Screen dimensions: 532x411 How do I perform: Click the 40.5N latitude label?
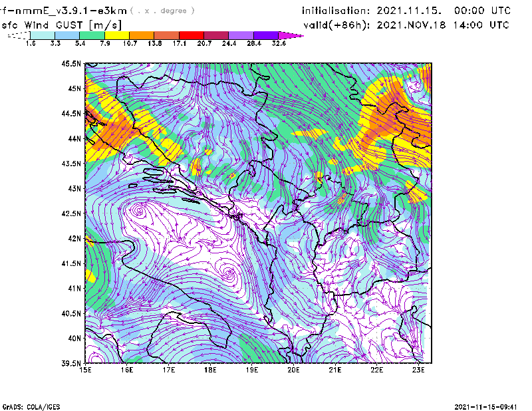71,314
